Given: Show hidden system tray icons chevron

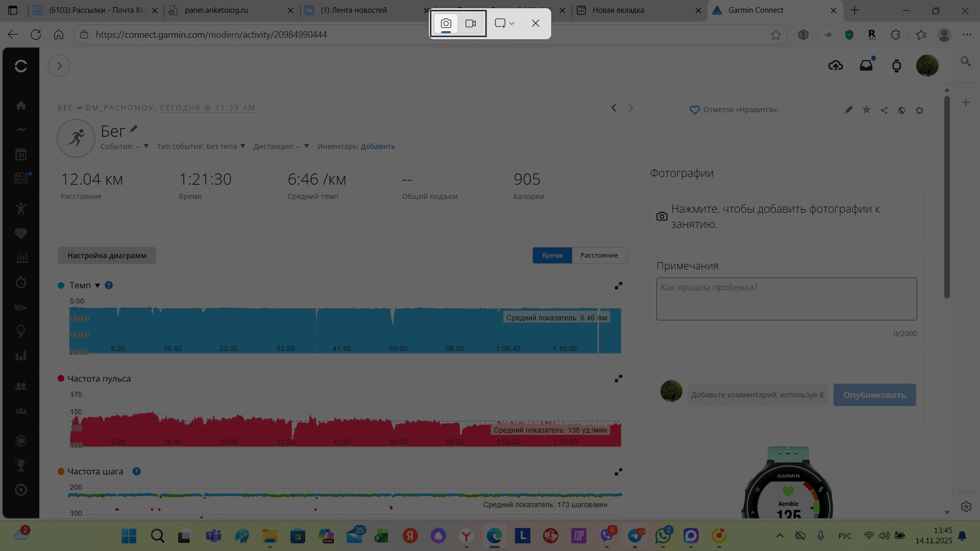Looking at the screenshot, I should tap(779, 536).
